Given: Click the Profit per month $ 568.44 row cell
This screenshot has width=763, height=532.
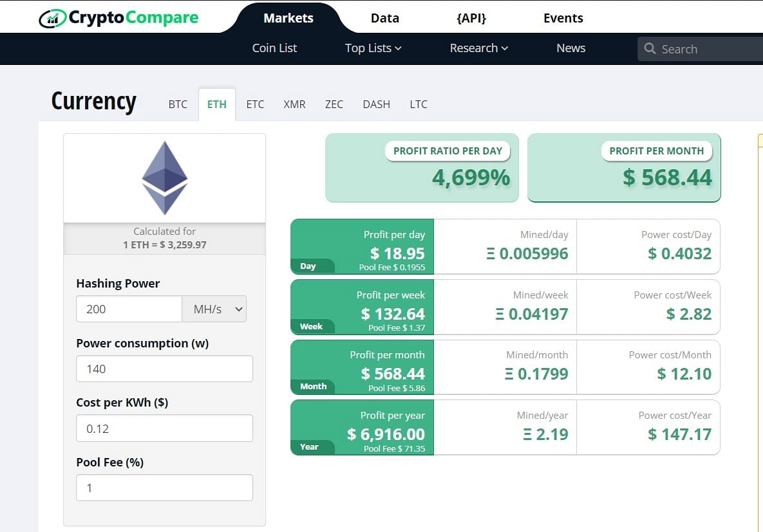Looking at the screenshot, I should point(362,367).
